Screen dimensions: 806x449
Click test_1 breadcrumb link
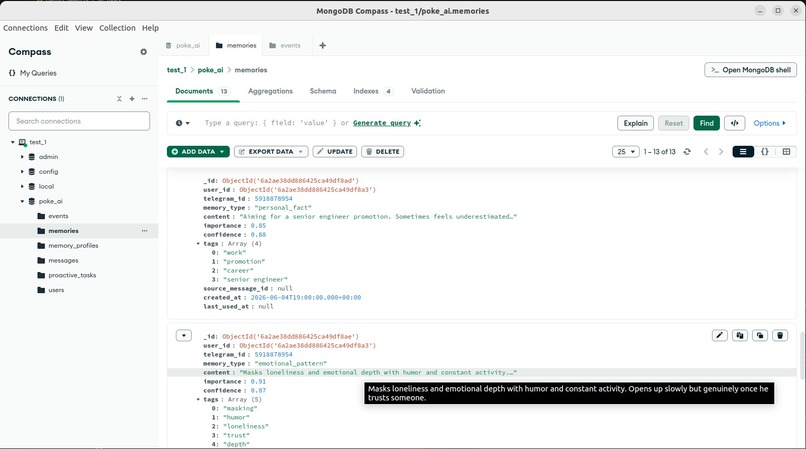pos(176,70)
